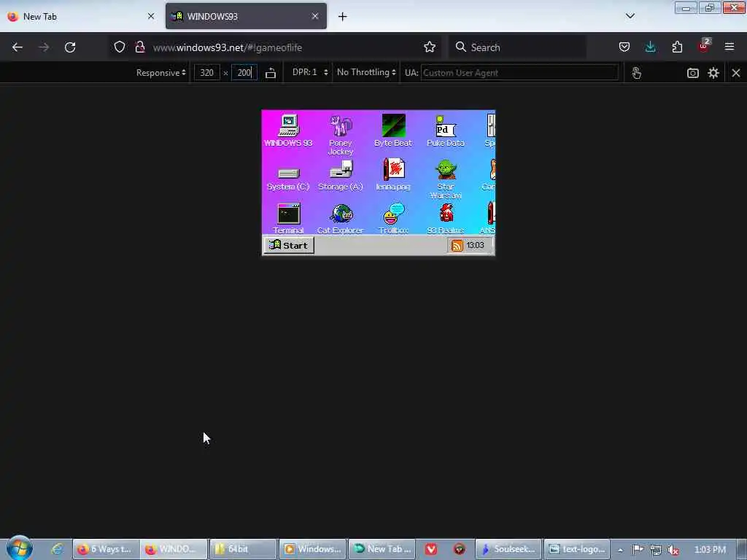Image resolution: width=747 pixels, height=560 pixels.
Task: Open the DPR: 1 dropdown
Action: (x=309, y=72)
